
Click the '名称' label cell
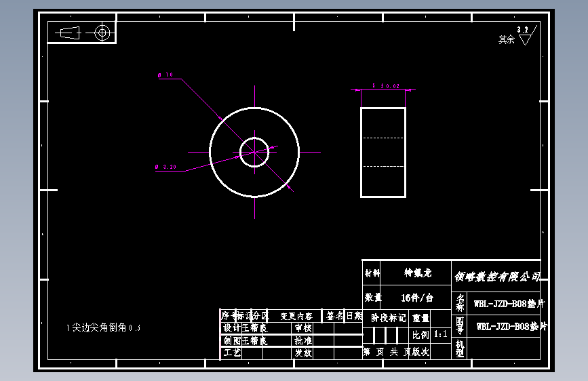460,303
